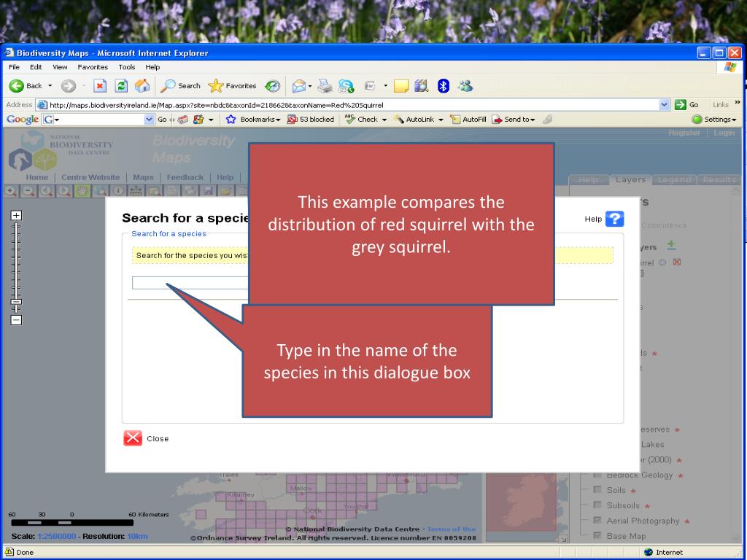Open the Feedback link in site navigation
The height and width of the screenshot is (560, 747).
[185, 177]
